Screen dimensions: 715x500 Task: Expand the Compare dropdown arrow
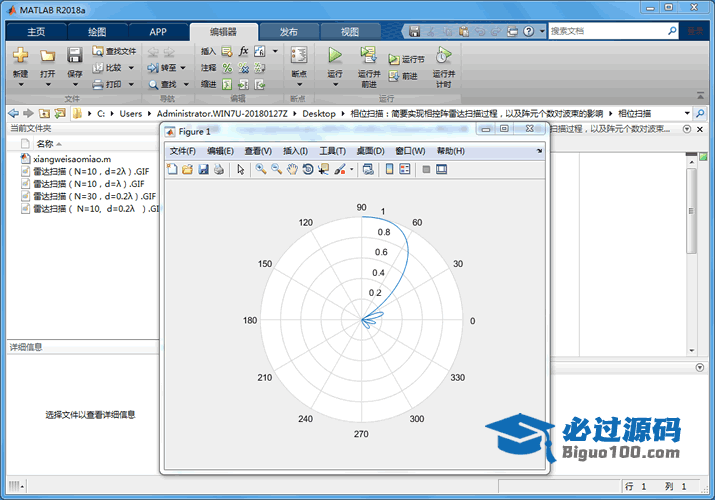click(x=131, y=68)
